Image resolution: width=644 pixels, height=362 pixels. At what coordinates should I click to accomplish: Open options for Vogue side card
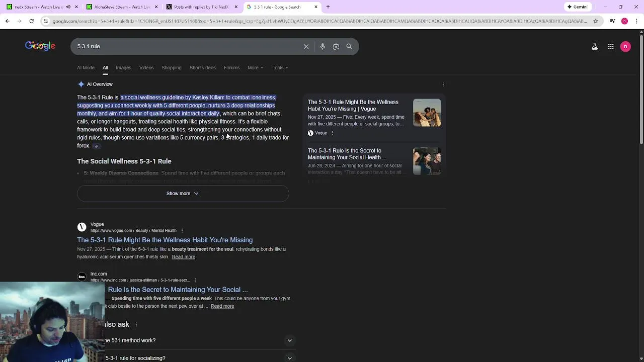point(333,133)
